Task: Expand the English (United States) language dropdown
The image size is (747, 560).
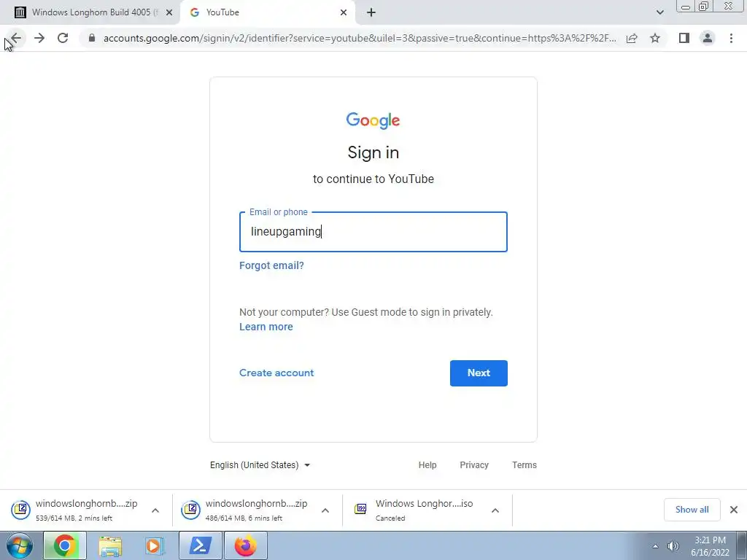Action: [x=260, y=465]
